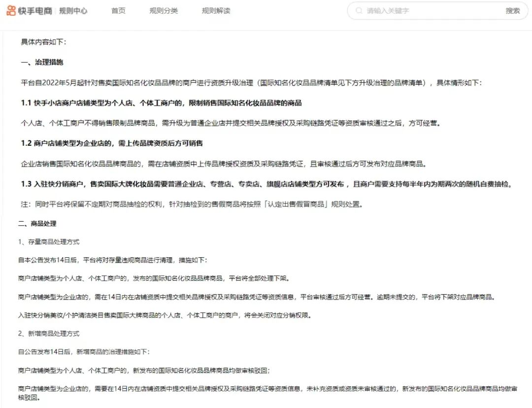Open the 规则分类 menu item
Image resolution: width=532 pixels, height=408 pixels.
pos(164,11)
